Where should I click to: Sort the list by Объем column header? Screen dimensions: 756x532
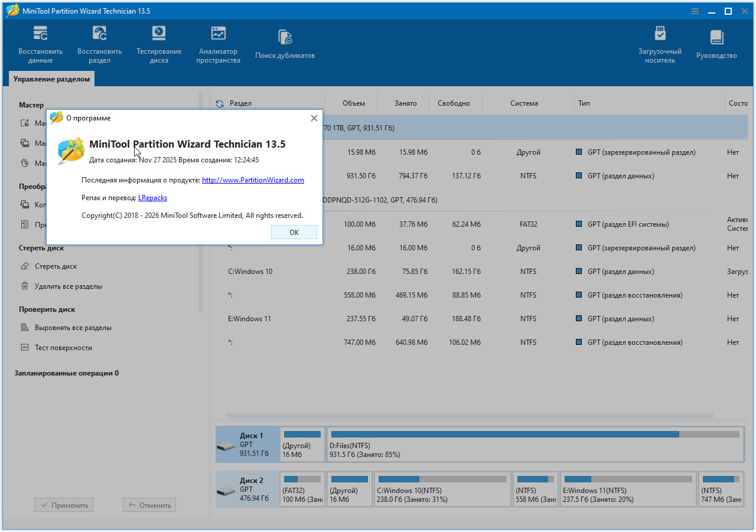coord(353,103)
